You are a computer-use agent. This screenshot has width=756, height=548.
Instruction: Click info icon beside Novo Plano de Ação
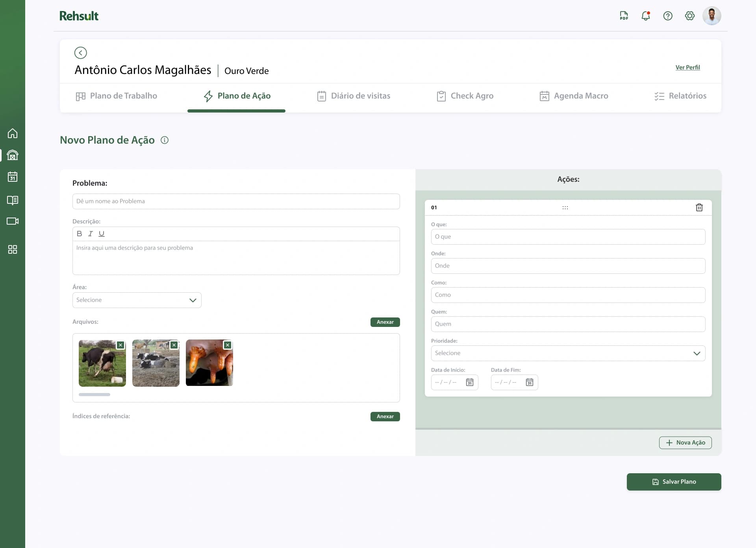[x=165, y=140]
